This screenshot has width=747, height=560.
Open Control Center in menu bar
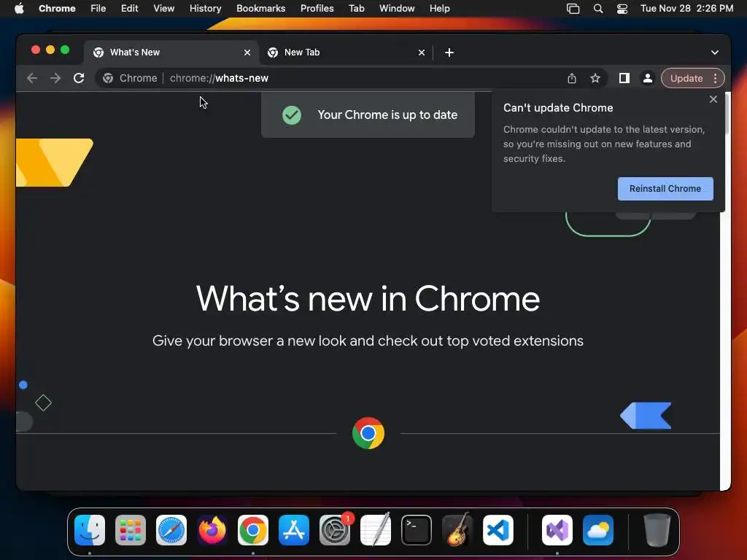(622, 9)
